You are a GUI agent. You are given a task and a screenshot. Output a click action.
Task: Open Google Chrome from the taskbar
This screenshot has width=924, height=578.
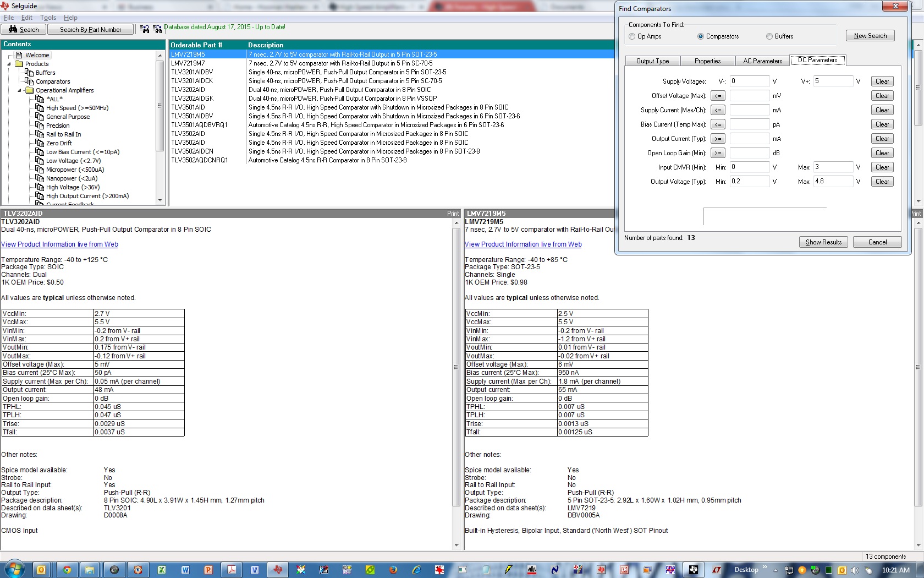click(67, 570)
